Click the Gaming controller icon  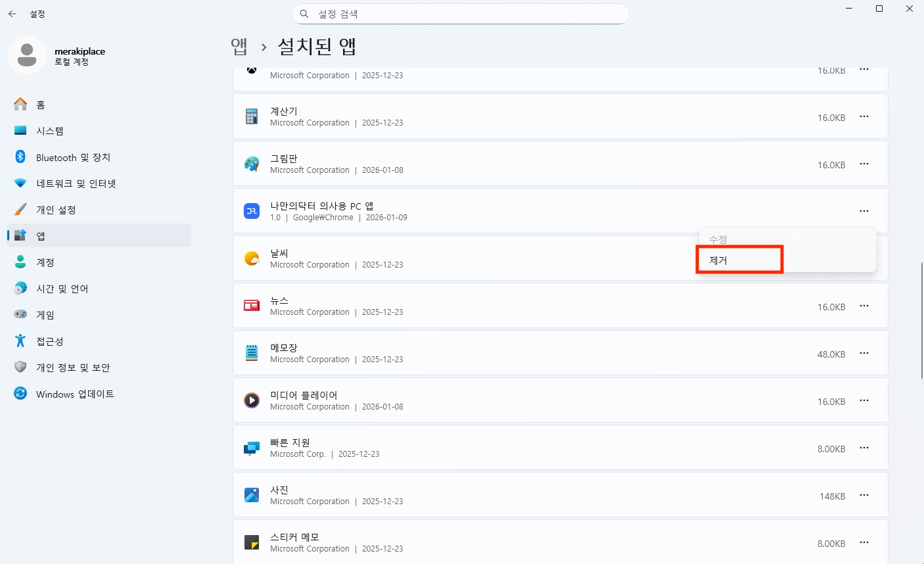click(20, 315)
